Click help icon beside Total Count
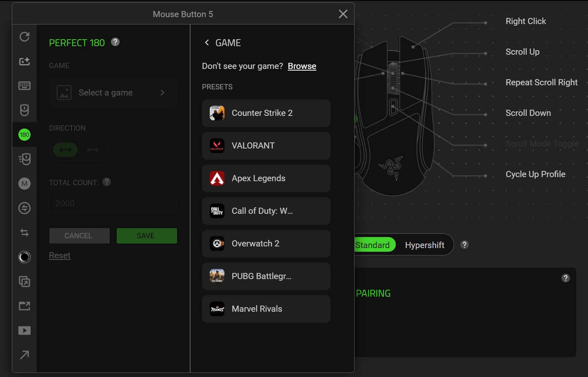This screenshot has height=377, width=588. [107, 182]
